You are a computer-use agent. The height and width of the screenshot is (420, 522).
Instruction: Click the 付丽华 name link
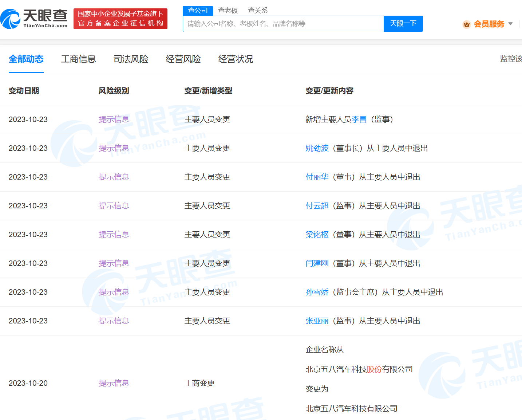click(x=317, y=177)
